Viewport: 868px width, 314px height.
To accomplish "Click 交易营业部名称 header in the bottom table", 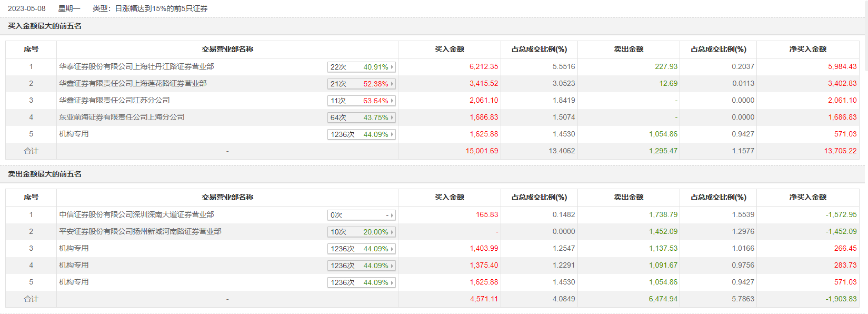I will tap(227, 197).
